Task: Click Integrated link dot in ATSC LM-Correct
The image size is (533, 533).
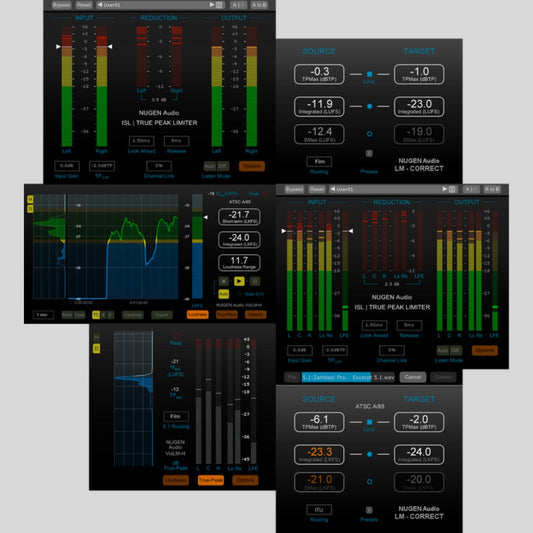Action: tap(369, 454)
